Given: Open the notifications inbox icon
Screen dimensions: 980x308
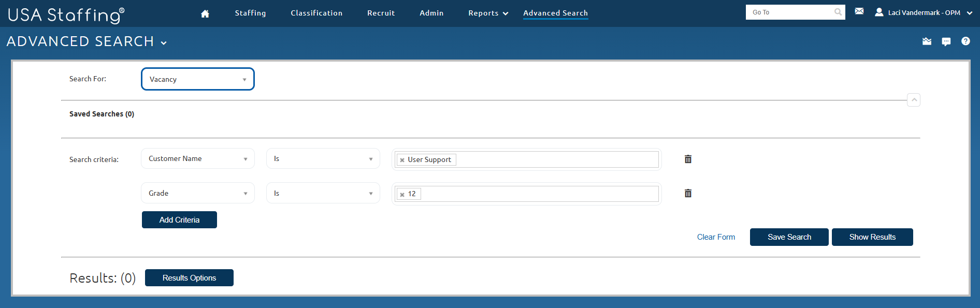Looking at the screenshot, I should coord(927,41).
